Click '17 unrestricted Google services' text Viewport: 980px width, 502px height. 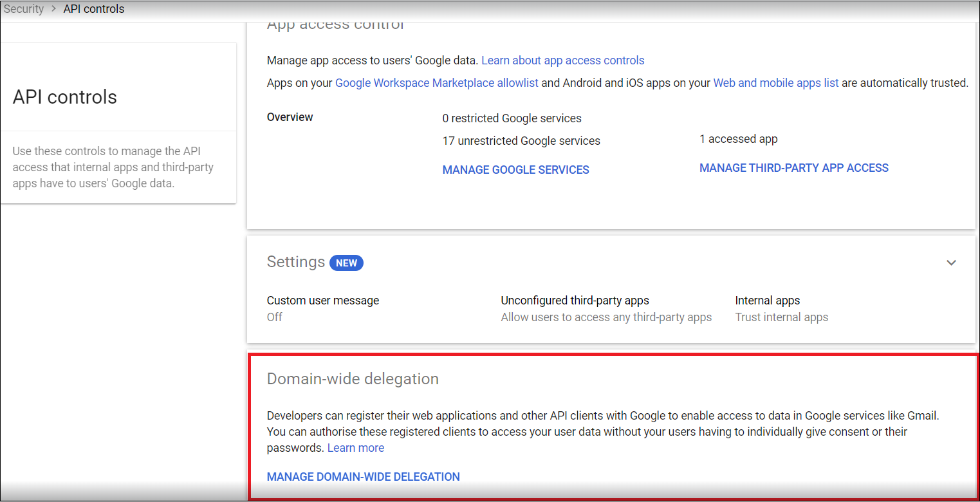[x=521, y=141]
